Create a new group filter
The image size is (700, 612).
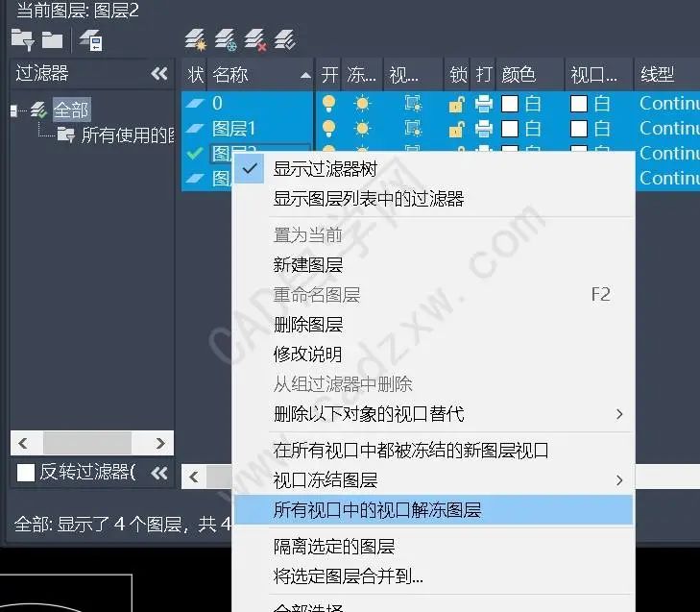tap(52, 39)
